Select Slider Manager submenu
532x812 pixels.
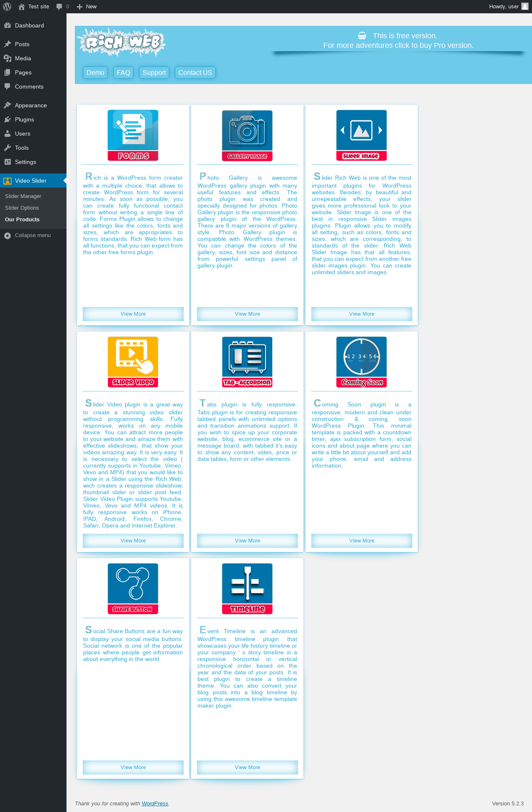click(x=23, y=196)
